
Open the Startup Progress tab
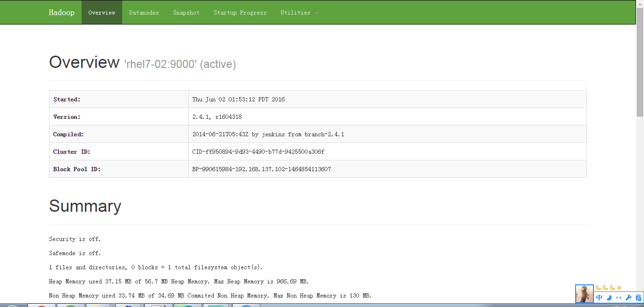(240, 12)
